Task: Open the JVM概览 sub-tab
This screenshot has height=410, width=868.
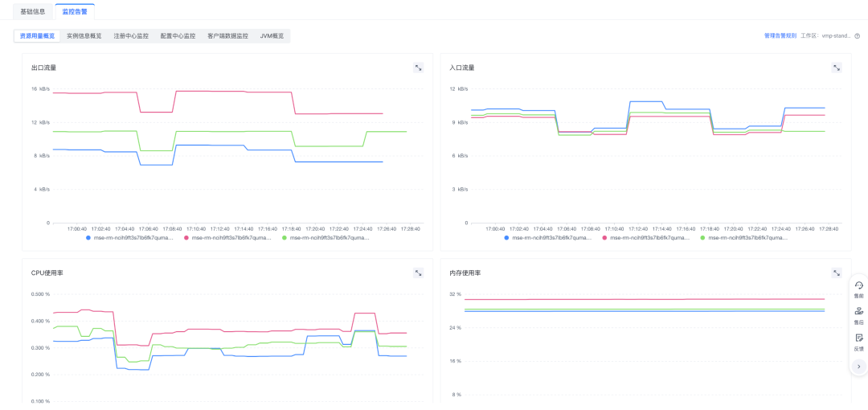Action: pyautogui.click(x=272, y=36)
